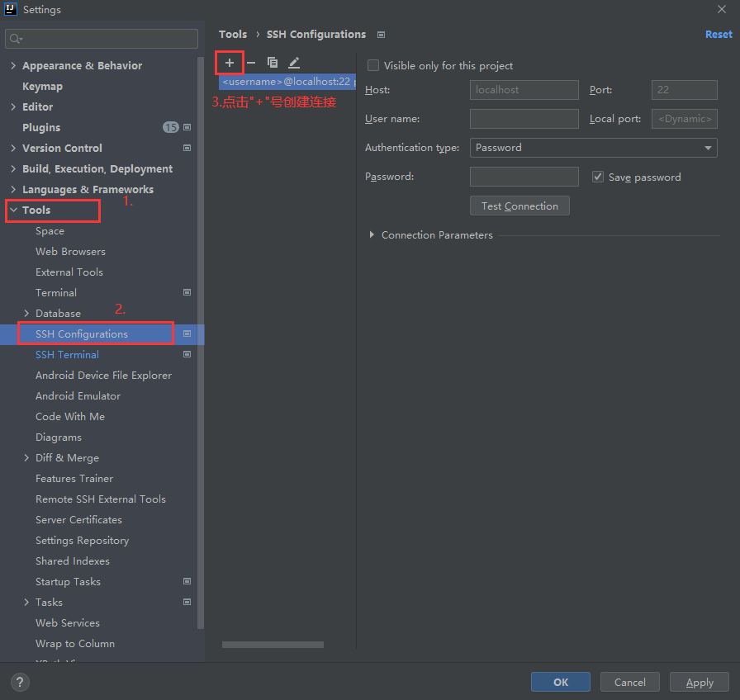This screenshot has width=740, height=700.
Task: Close the Settings dialog with X
Action: (722, 9)
